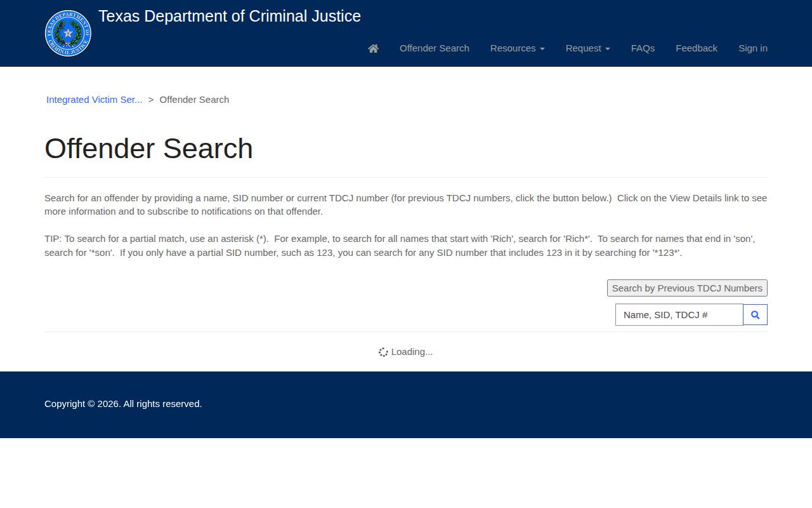
Task: Open the FAQs page
Action: 643,48
